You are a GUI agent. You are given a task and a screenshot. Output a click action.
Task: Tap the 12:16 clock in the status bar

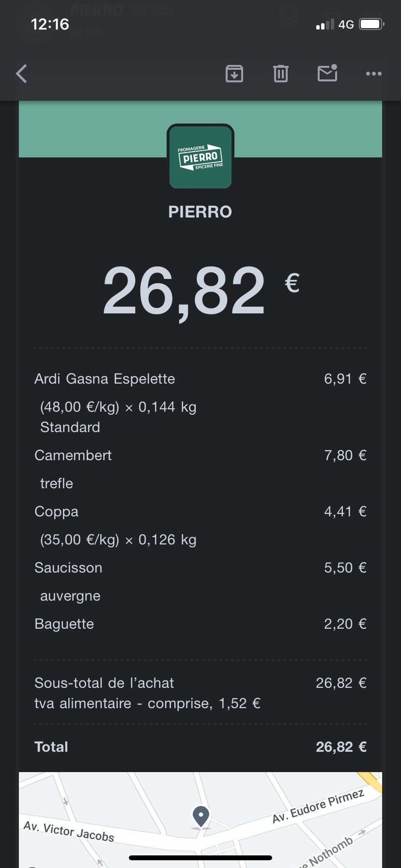coord(50,24)
